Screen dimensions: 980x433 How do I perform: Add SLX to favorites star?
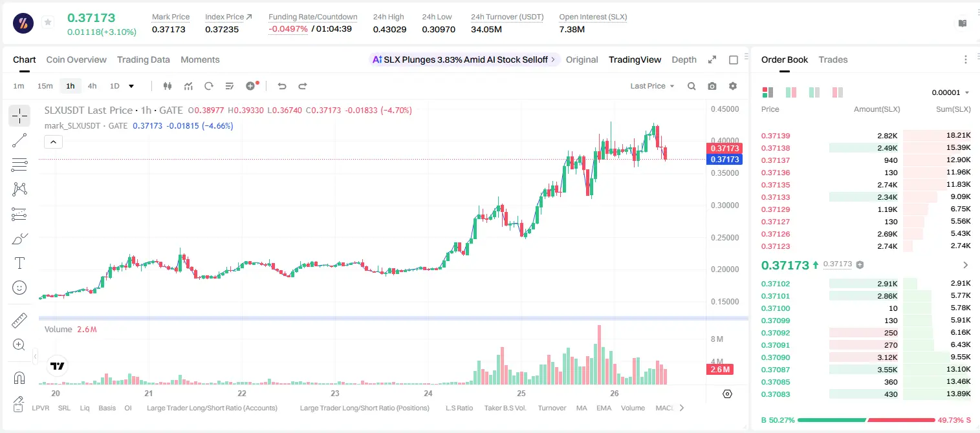[48, 23]
